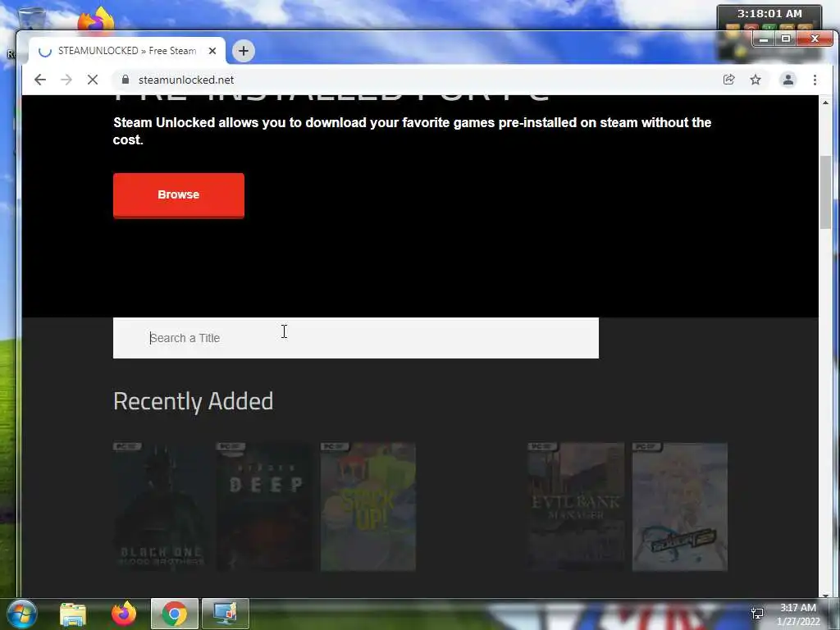Click the red Browse button
The width and height of the screenshot is (840, 630).
tap(178, 195)
